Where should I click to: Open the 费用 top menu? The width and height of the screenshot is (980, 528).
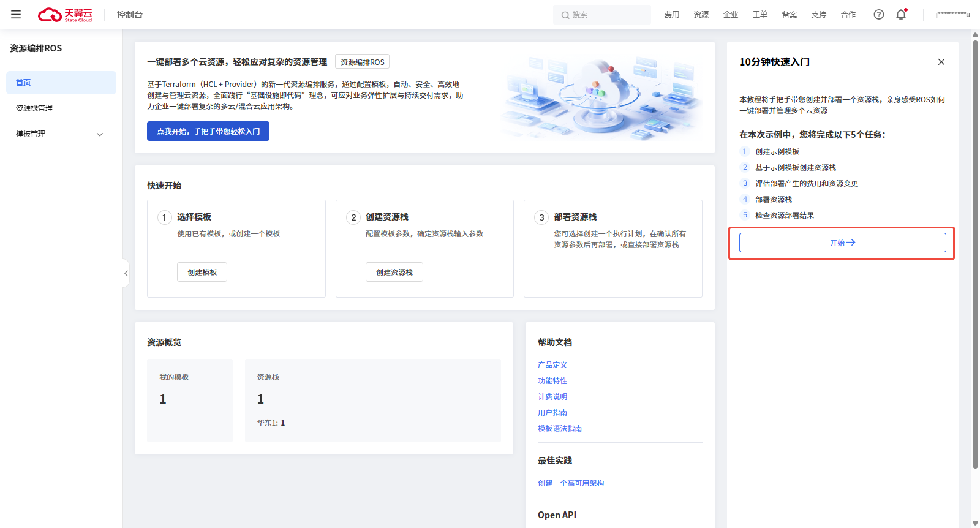pyautogui.click(x=672, y=15)
